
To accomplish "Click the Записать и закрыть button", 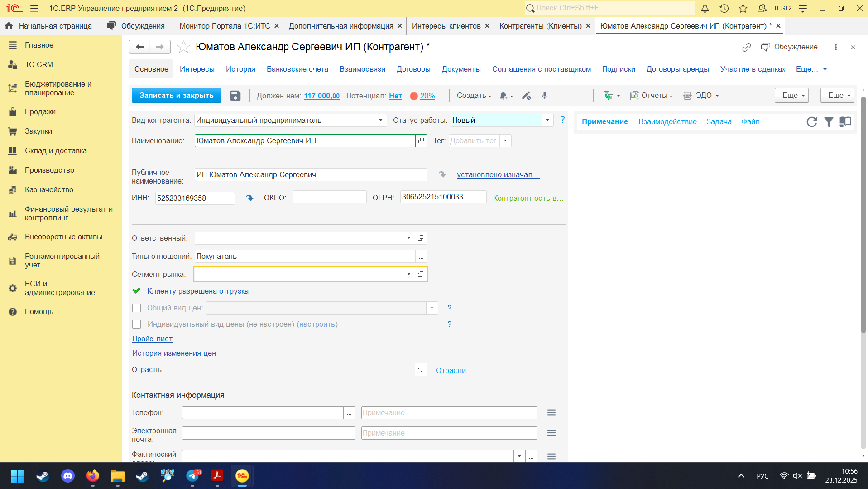I will pos(177,96).
